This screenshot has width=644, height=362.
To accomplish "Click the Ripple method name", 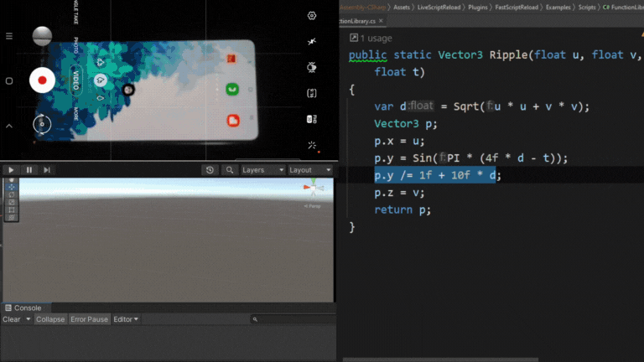I will 508,54.
